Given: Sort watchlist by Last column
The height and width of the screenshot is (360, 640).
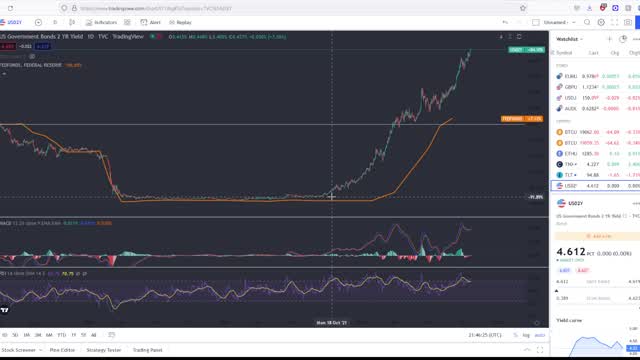Looking at the screenshot, I should [x=593, y=53].
